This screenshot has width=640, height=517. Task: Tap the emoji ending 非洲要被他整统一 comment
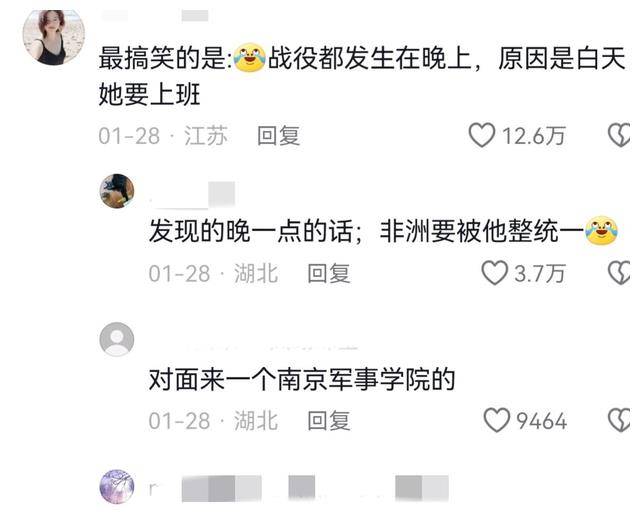[x=601, y=231]
